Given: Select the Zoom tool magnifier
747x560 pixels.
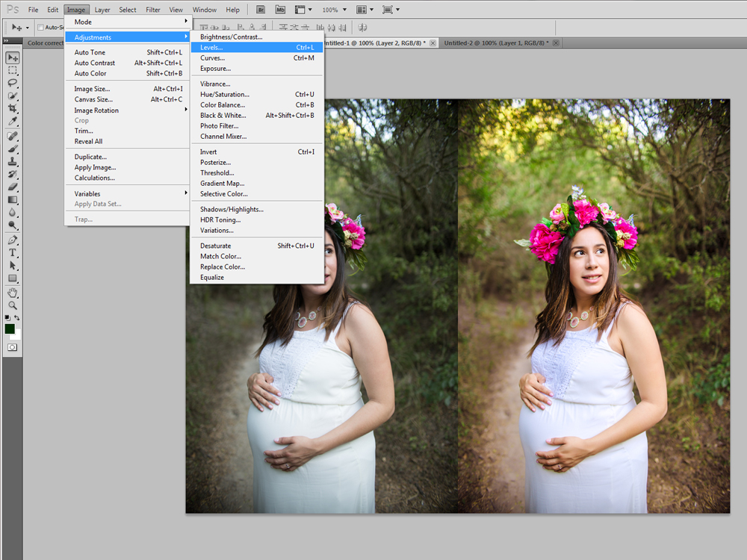Looking at the screenshot, I should (13, 305).
